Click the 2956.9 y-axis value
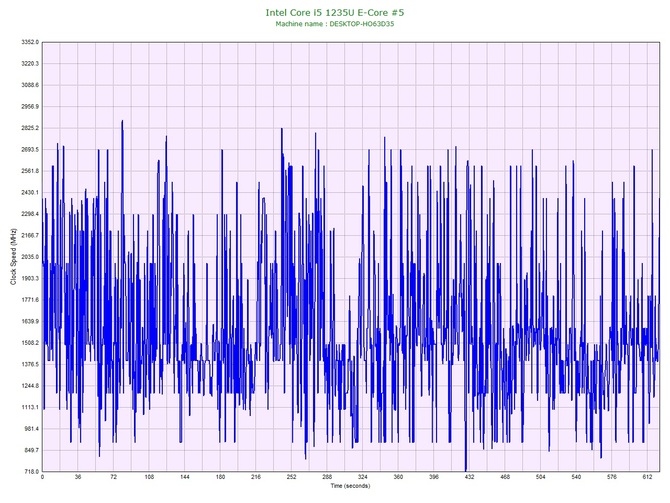 30,106
